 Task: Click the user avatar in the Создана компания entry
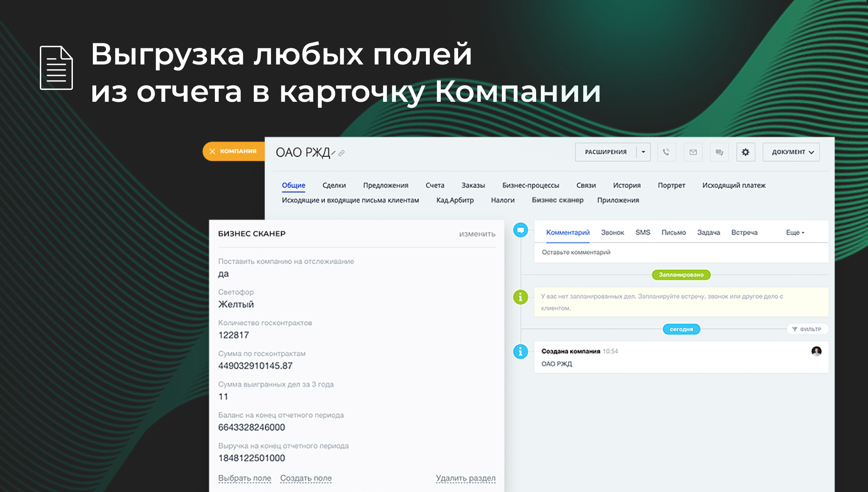coord(816,351)
